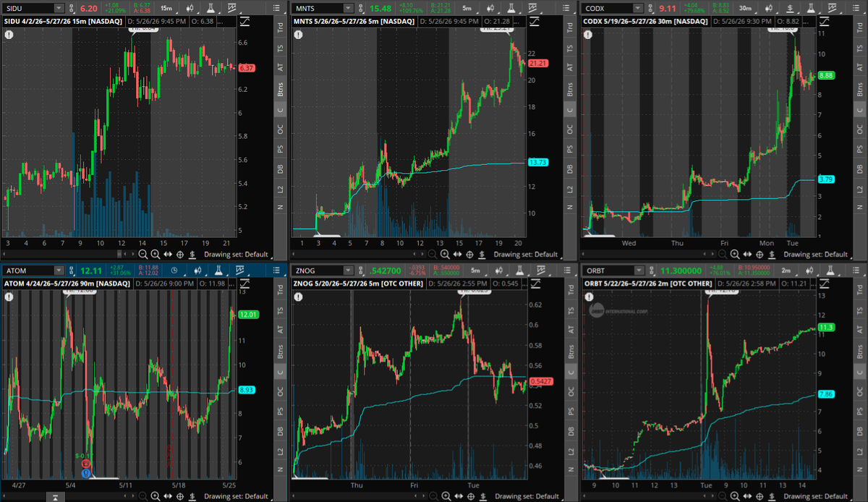Image resolution: width=868 pixels, height=502 pixels.
Task: Click SIDU chart horizontal scrollbar thumb
Action: [x=119, y=255]
